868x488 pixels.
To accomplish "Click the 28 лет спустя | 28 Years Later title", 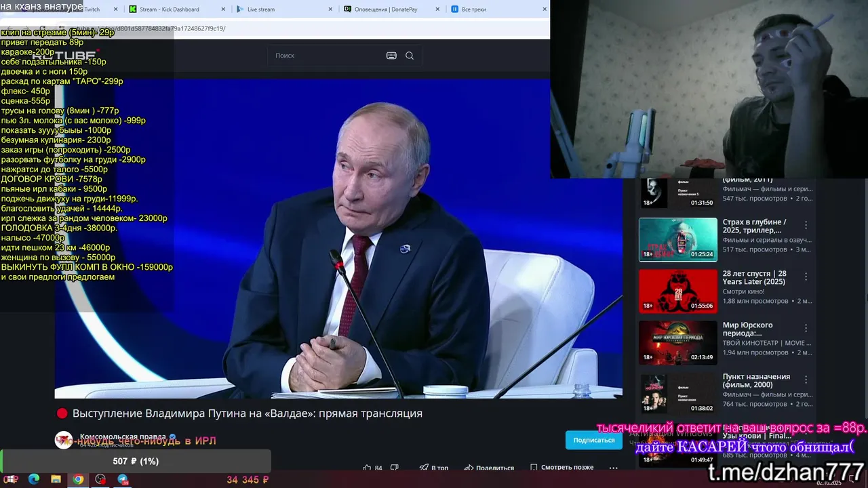I will pyautogui.click(x=754, y=278).
